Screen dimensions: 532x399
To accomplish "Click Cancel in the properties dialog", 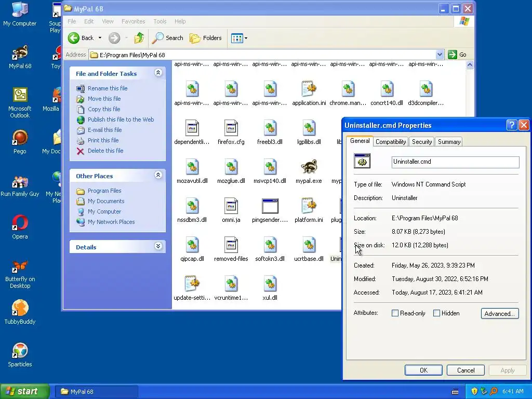I will tap(465, 370).
